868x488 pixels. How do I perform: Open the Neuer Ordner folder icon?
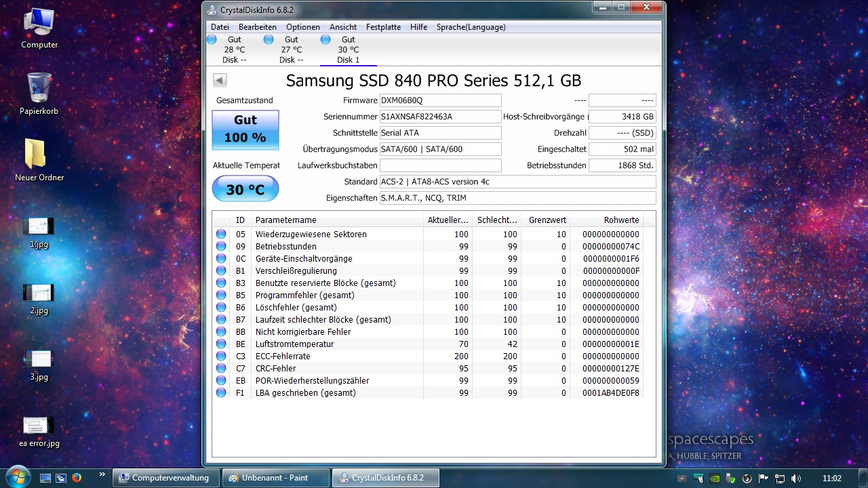tap(39, 160)
